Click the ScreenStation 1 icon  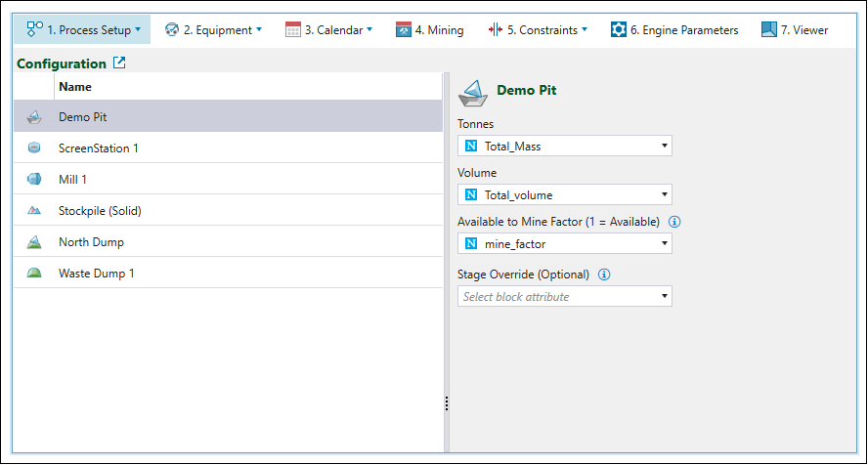[34, 148]
